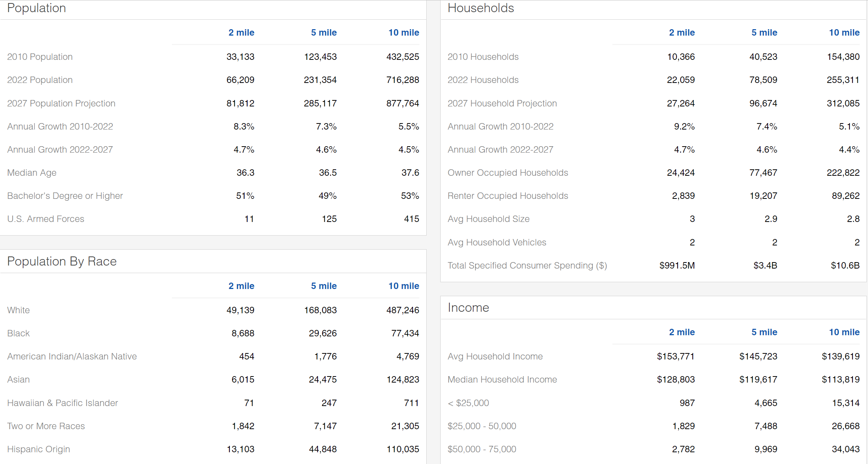The width and height of the screenshot is (868, 464).
Task: Select Population By Race 10 mile header
Action: click(x=404, y=286)
